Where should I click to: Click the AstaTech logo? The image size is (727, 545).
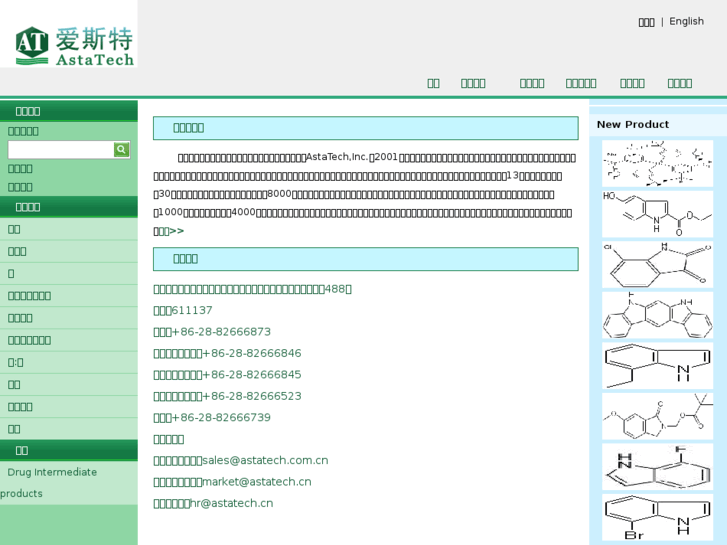(74, 45)
